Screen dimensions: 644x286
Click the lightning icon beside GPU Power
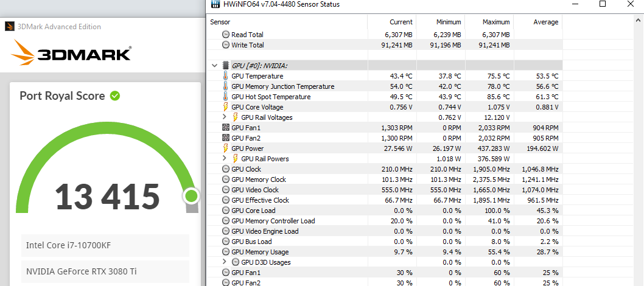225,148
